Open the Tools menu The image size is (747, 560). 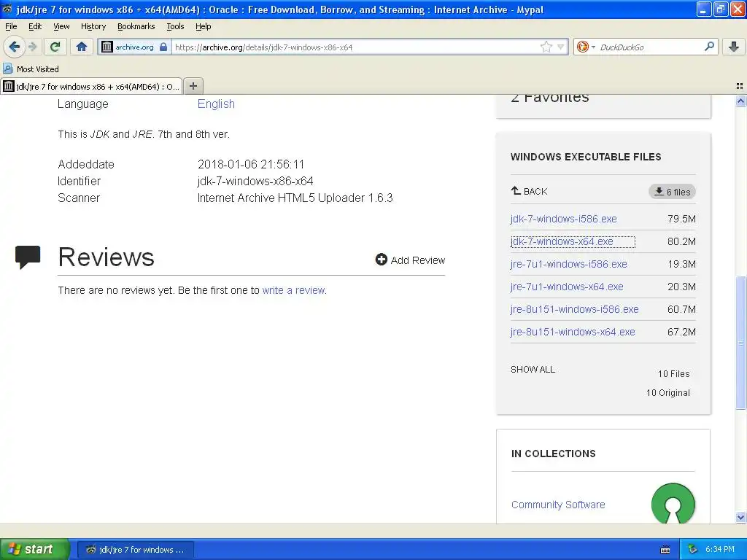click(x=175, y=26)
